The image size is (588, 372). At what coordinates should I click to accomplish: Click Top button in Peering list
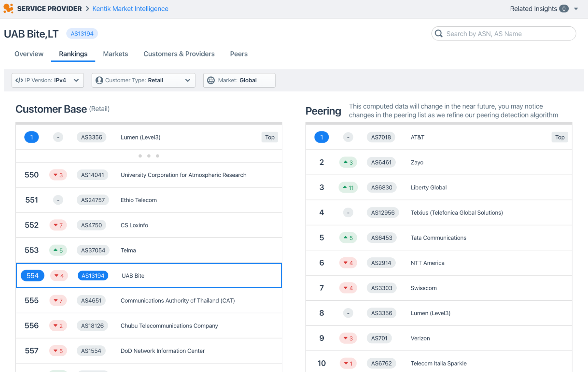coord(560,137)
